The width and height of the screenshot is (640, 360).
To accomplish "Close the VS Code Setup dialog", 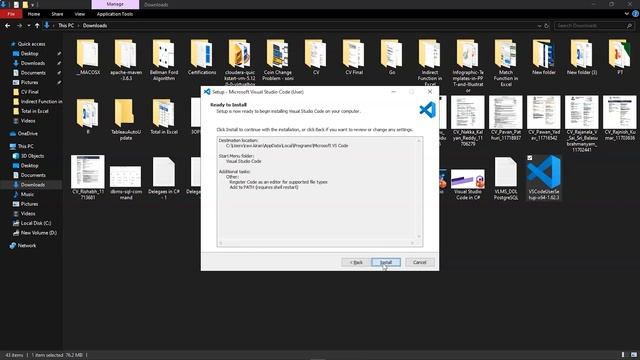I will coord(430,92).
